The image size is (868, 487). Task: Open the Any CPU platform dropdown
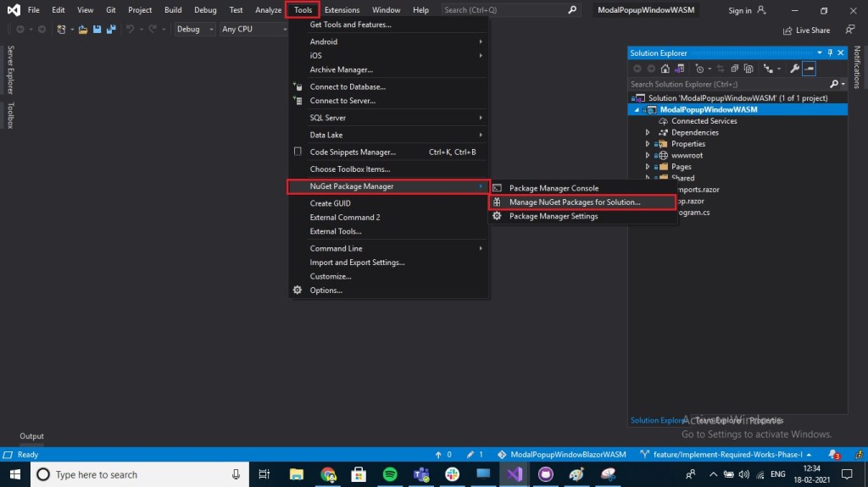252,29
